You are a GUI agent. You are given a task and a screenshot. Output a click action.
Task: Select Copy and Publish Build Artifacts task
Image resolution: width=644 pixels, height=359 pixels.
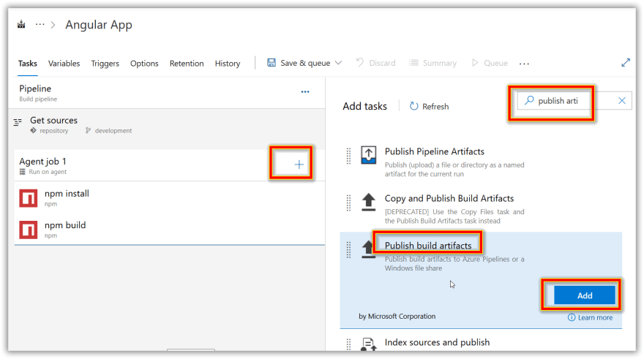click(449, 198)
